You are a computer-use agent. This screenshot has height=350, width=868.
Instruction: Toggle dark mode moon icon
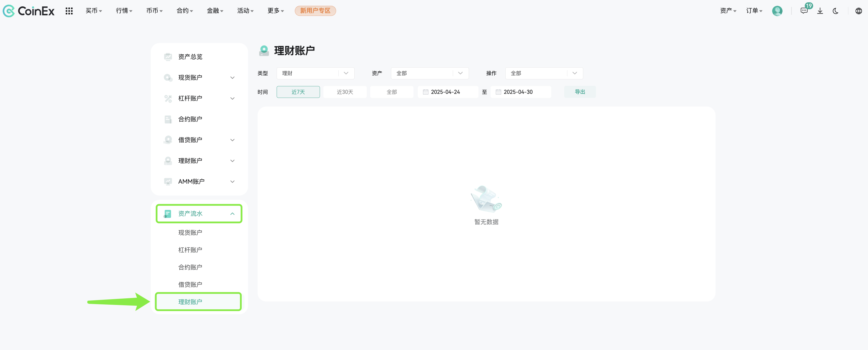pos(836,11)
